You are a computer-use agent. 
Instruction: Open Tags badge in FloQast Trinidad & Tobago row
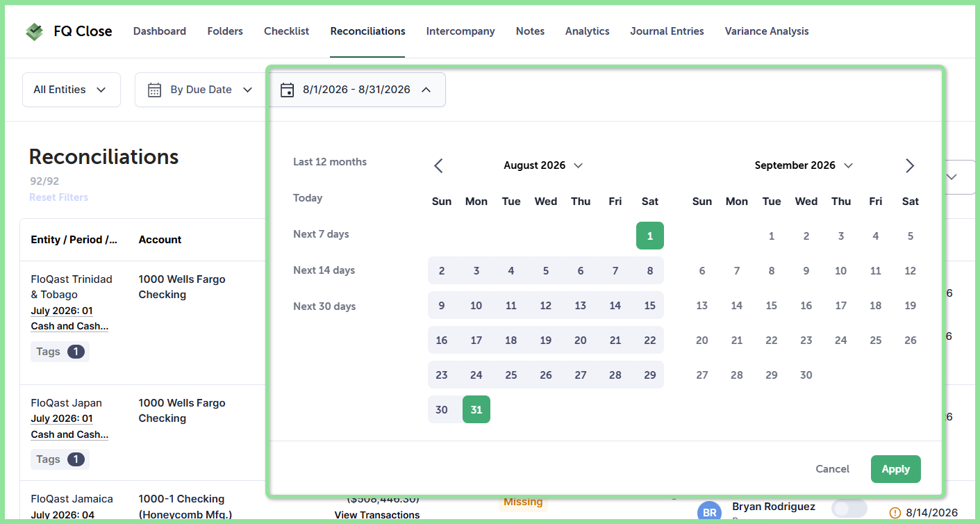click(x=60, y=352)
